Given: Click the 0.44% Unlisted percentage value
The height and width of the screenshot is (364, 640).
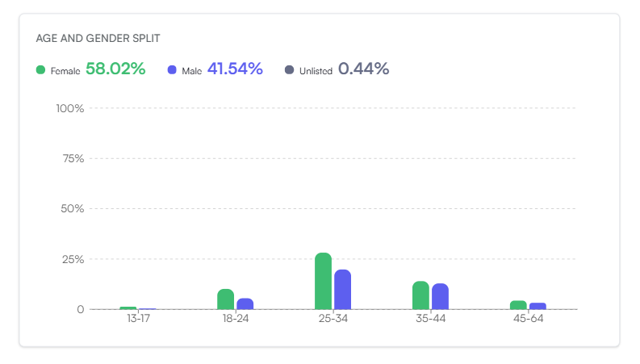Looking at the screenshot, I should pos(364,69).
